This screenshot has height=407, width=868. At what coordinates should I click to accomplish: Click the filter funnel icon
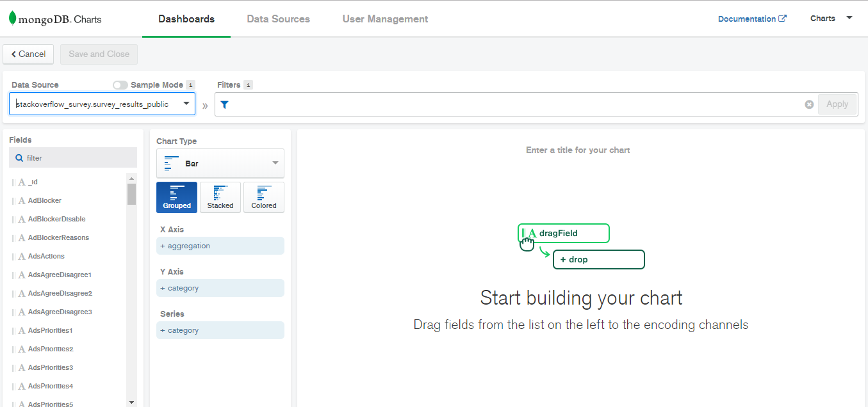click(224, 104)
